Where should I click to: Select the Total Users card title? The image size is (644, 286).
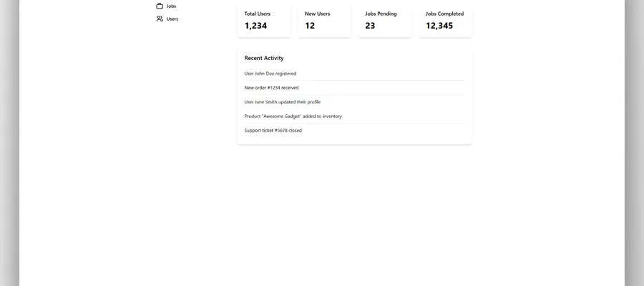[x=258, y=14]
